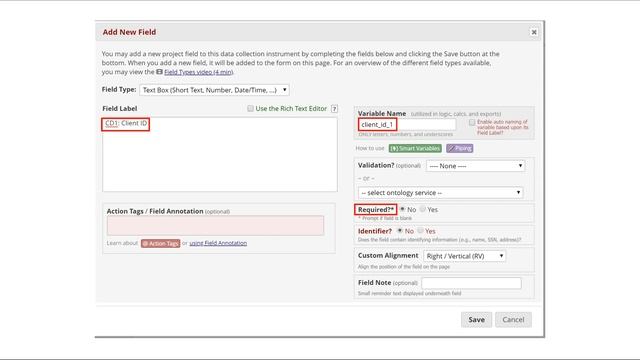Open the Custom Alignment dropdown
The image size is (640, 360).
pyautogui.click(x=465, y=256)
